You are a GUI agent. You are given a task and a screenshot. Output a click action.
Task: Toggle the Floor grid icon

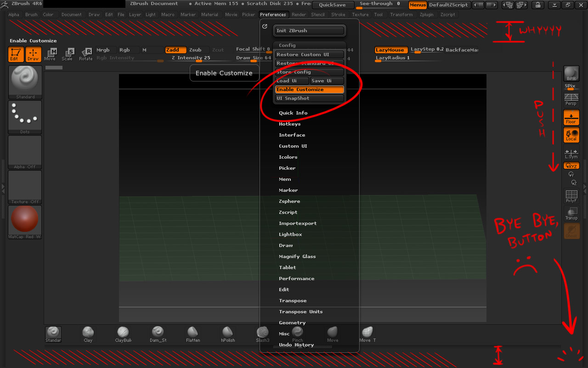[x=571, y=118]
